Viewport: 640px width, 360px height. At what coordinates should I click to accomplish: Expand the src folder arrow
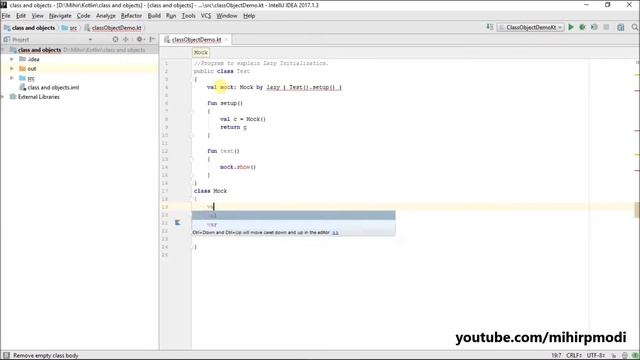[12, 78]
